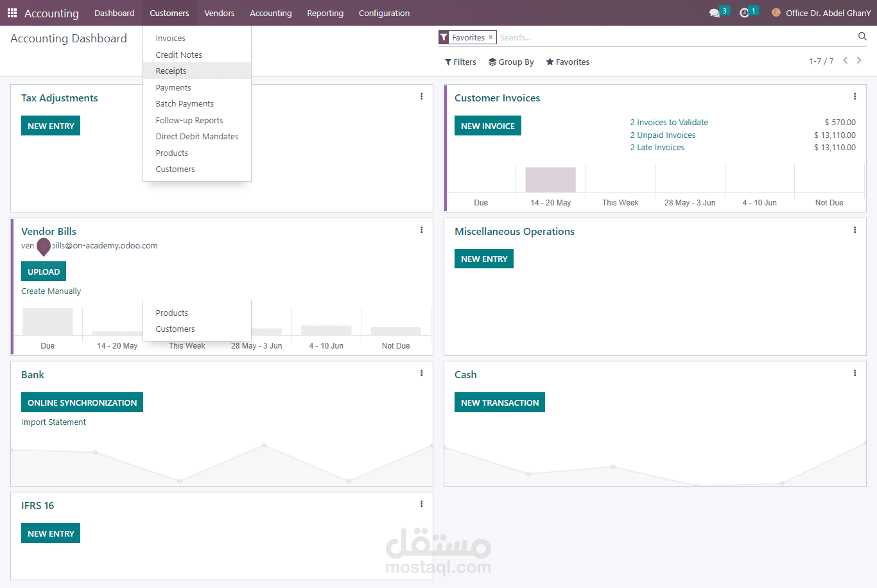Expand the Favorites dropdown
877x588 pixels.
coord(568,62)
